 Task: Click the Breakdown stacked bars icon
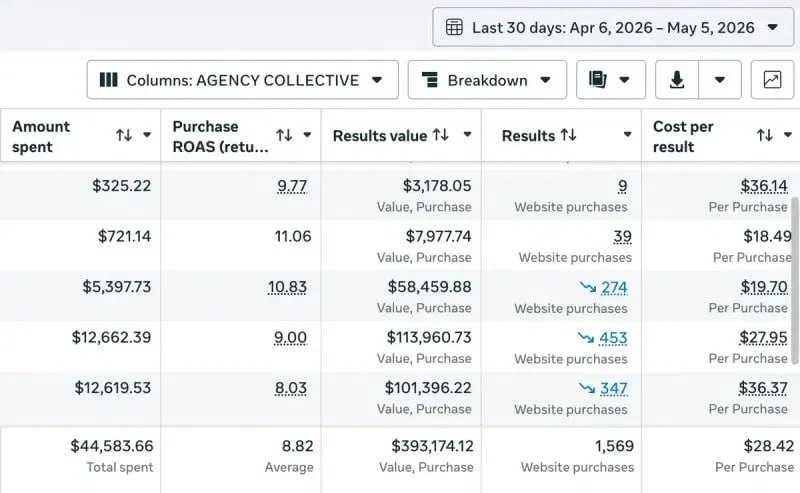430,80
